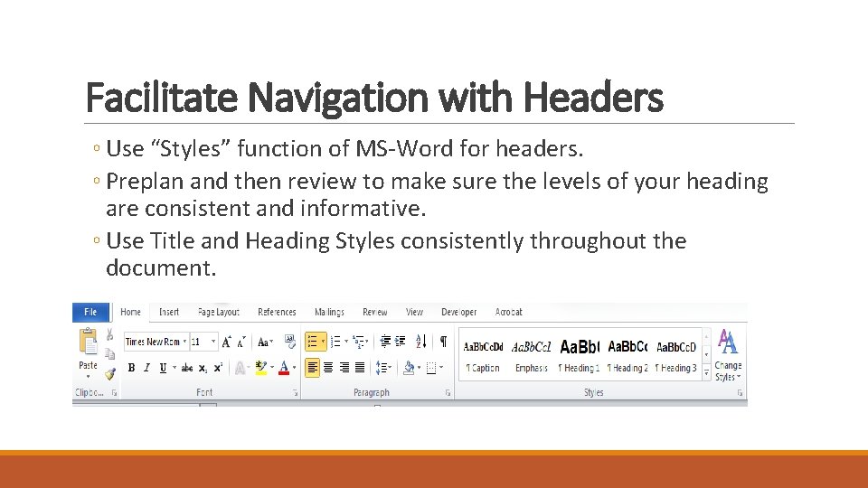Click the Align Text Right icon
This screenshot has height=488, width=868.
point(344,368)
